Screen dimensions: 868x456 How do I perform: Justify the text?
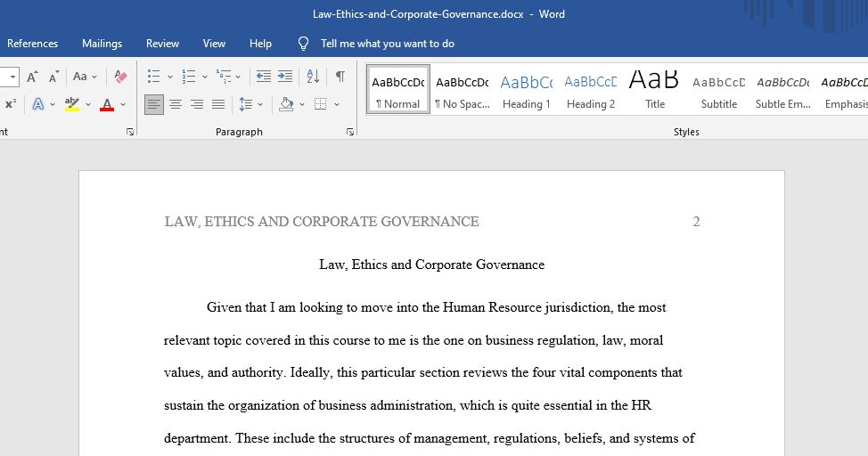[x=218, y=104]
